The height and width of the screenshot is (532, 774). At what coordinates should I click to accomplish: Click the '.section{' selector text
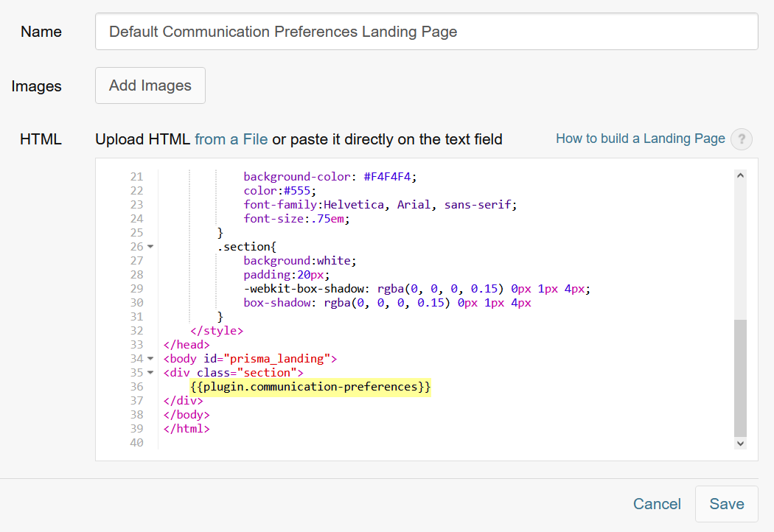point(247,246)
